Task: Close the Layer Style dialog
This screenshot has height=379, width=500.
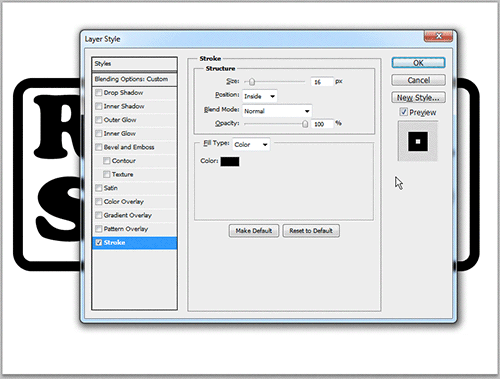Action: [438, 36]
